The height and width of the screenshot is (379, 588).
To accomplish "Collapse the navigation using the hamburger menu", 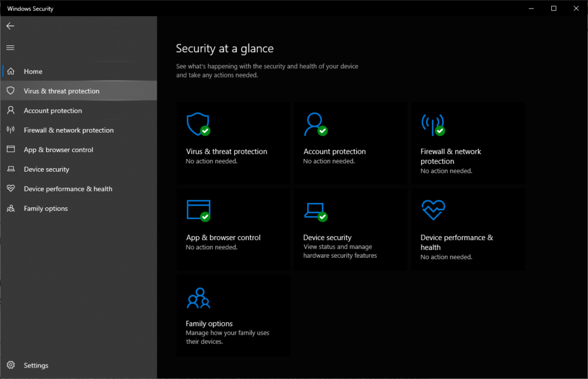I will 10,47.
